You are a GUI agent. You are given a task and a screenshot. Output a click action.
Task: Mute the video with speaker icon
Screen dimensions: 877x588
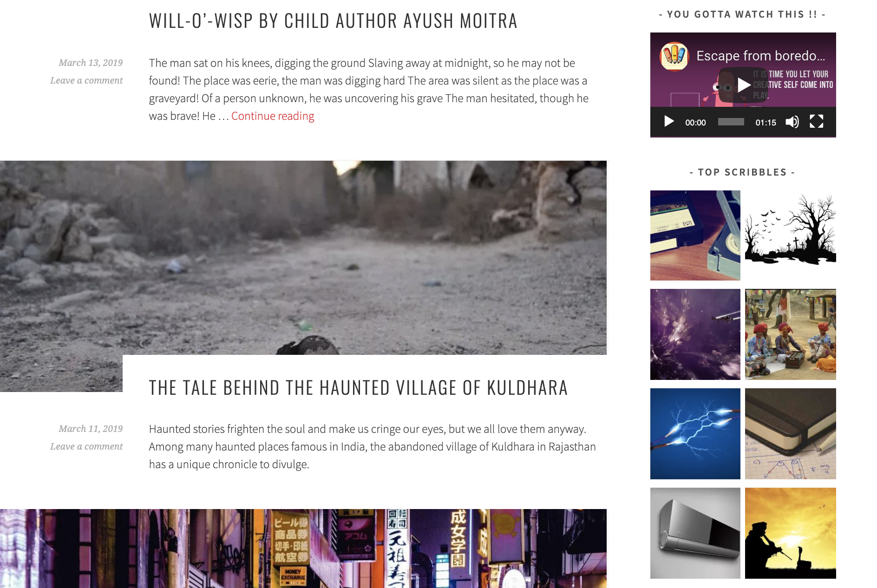pyautogui.click(x=792, y=122)
